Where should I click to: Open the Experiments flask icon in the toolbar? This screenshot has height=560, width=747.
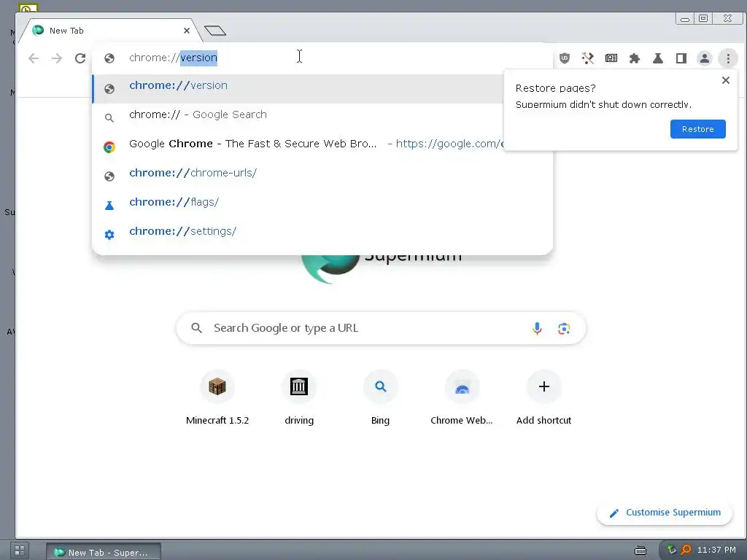(658, 58)
